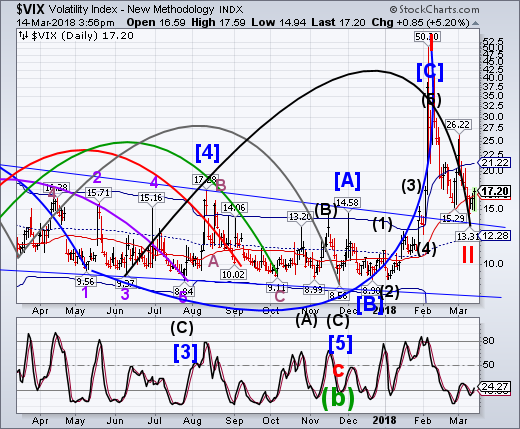Click the 2018 year marker on the price axis
This screenshot has height=429, width=520.
point(384,311)
